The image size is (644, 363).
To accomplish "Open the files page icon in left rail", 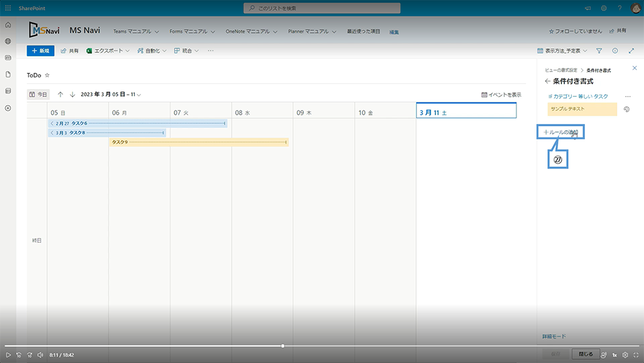I will coord(8,74).
